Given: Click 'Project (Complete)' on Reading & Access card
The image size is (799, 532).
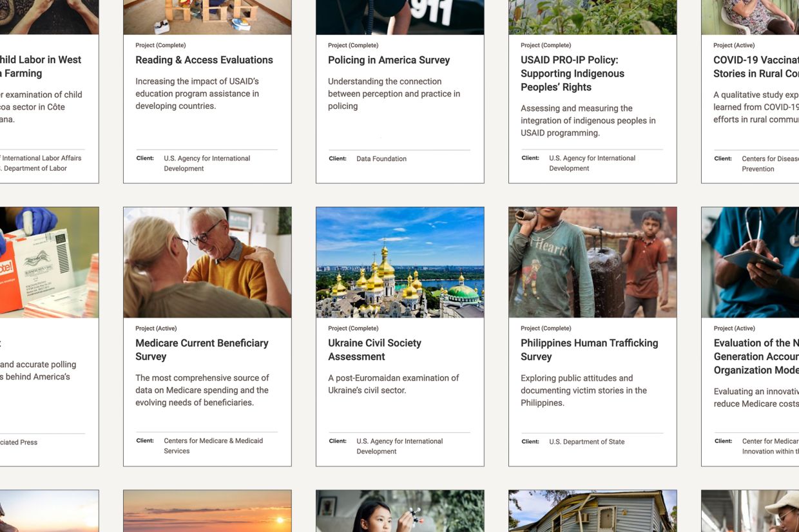Looking at the screenshot, I should pyautogui.click(x=160, y=45).
